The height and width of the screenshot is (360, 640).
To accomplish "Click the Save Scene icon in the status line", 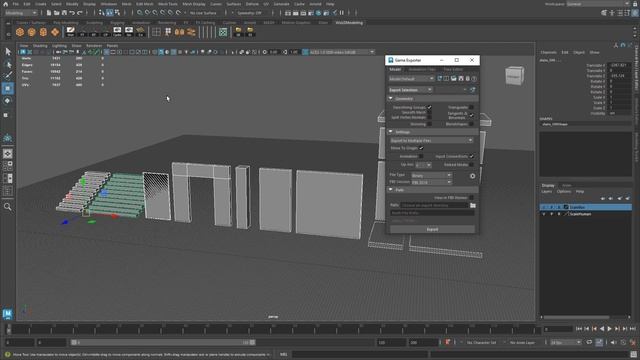I will 64,13.
